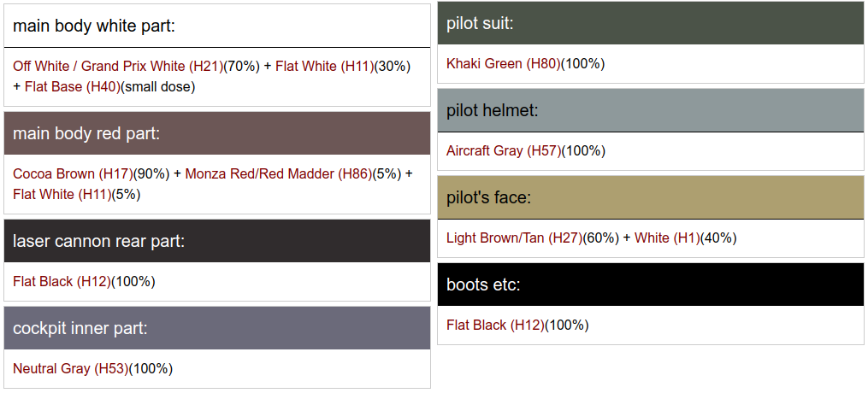Click Aircraft Gray (H57) link
Image resolution: width=868 pixels, height=393 pixels.
[504, 150]
